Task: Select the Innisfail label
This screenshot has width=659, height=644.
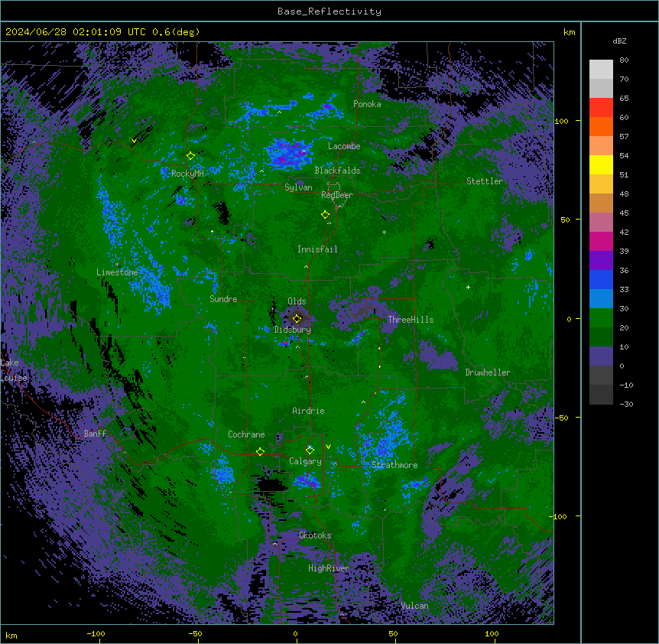Action: point(317,249)
